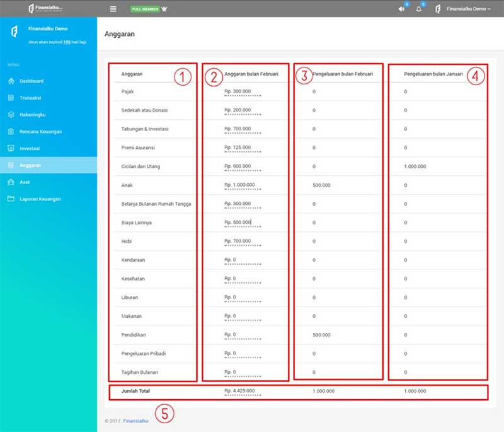
Task: Click the Aset icon in sidebar
Action: tap(11, 182)
